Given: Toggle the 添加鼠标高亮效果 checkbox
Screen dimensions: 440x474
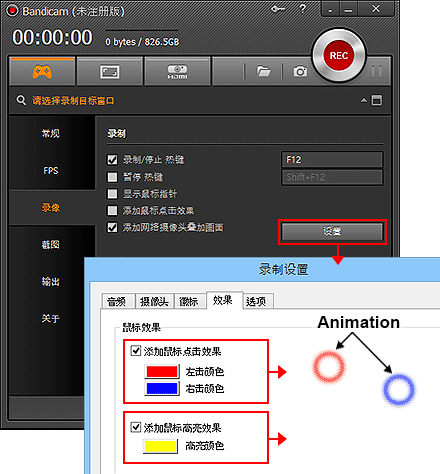Looking at the screenshot, I should click(x=136, y=427).
